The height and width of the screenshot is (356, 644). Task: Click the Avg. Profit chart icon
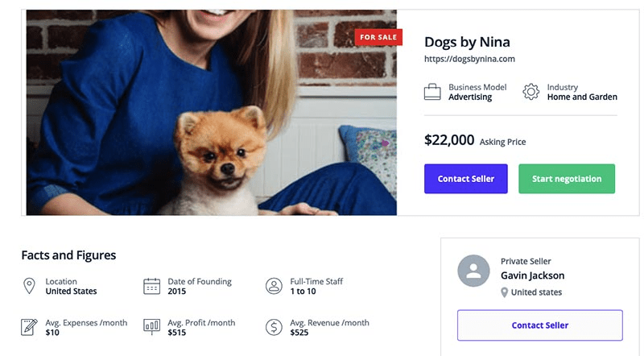[151, 327]
